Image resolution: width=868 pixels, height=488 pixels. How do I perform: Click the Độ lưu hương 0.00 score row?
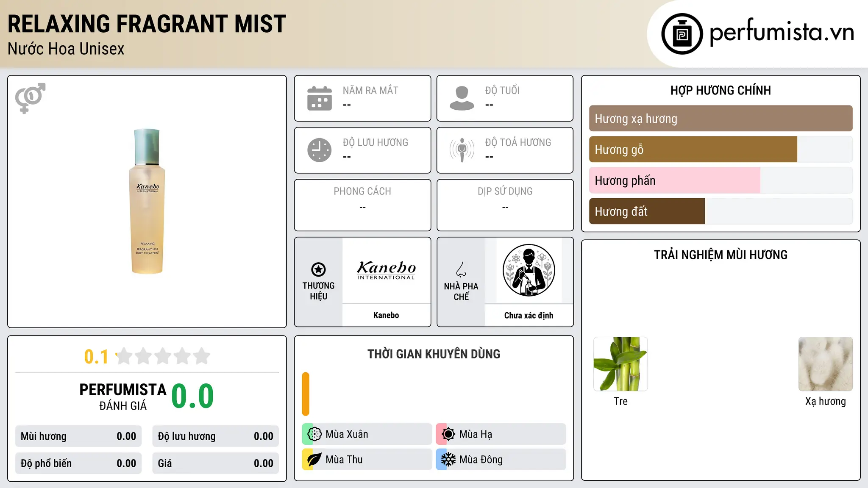(x=216, y=436)
